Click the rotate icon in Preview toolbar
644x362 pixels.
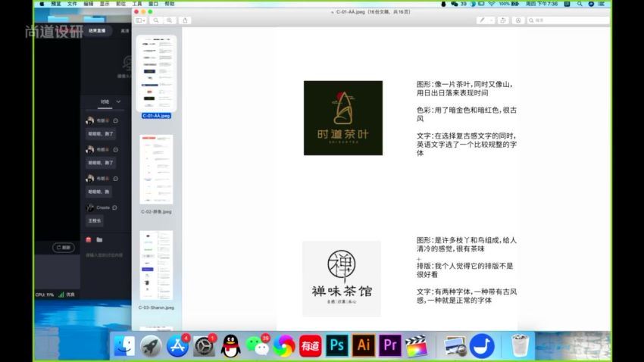coord(503,20)
